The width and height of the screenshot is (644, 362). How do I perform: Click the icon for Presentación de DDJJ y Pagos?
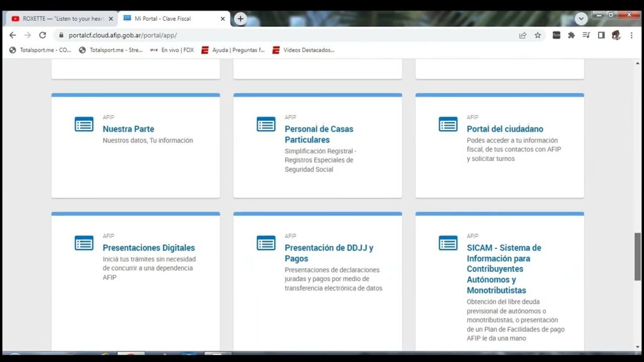pyautogui.click(x=266, y=243)
